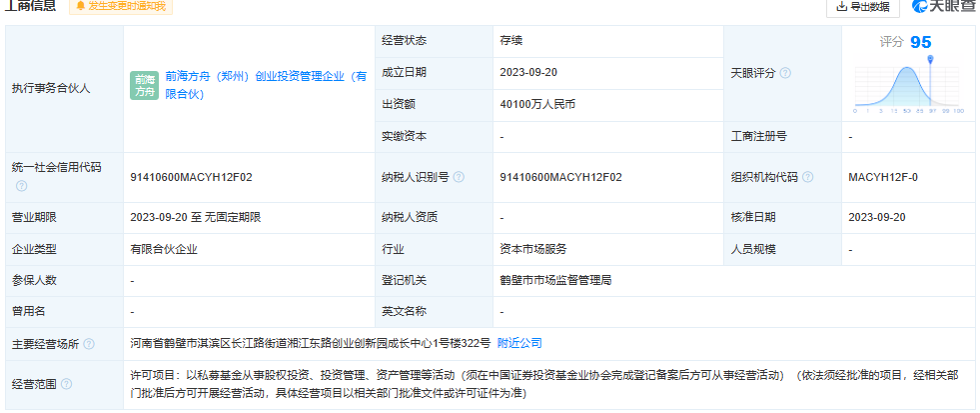980x413 pixels.
Task: Click help icon next to 天眼评分
Action: (785, 73)
